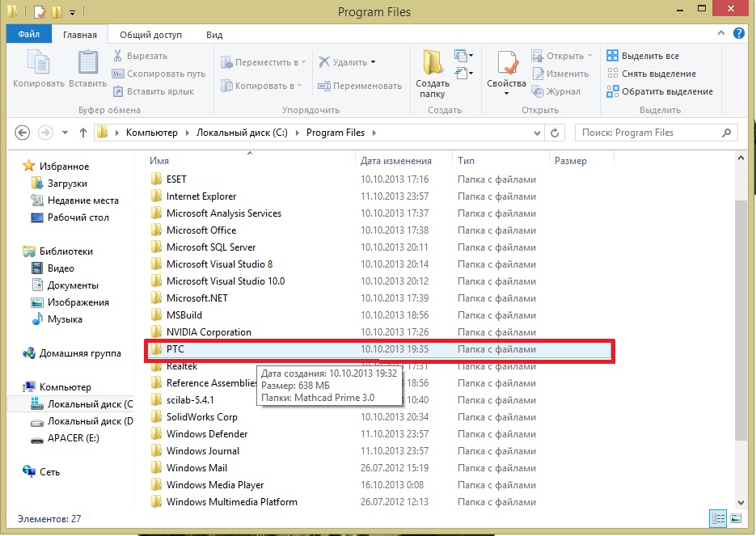Open the Music (Музыка) library
Viewport: 756px width, 536px height.
click(x=57, y=319)
